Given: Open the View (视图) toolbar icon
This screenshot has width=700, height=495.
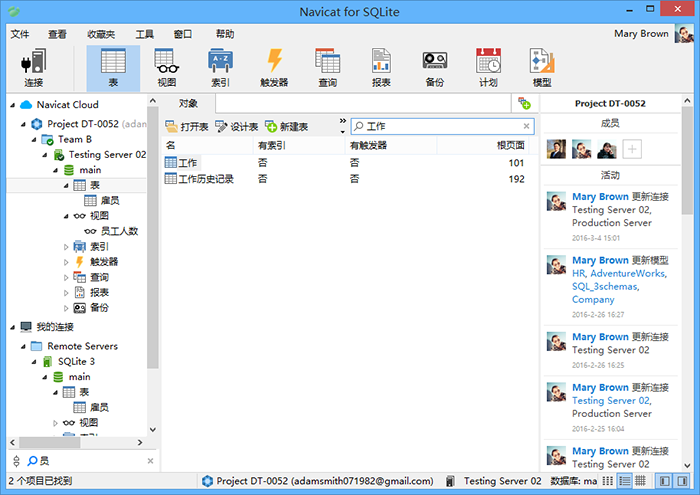Looking at the screenshot, I should tap(167, 68).
